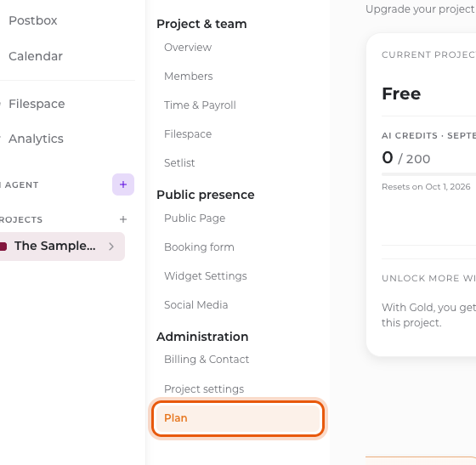The height and width of the screenshot is (465, 476).
Task: Click the 0 / 200 credits value
Action: [406, 158]
